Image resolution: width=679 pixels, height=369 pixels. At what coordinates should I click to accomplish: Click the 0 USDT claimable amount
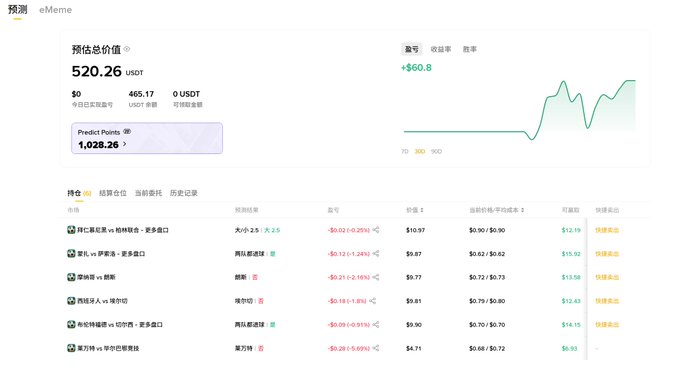(186, 94)
